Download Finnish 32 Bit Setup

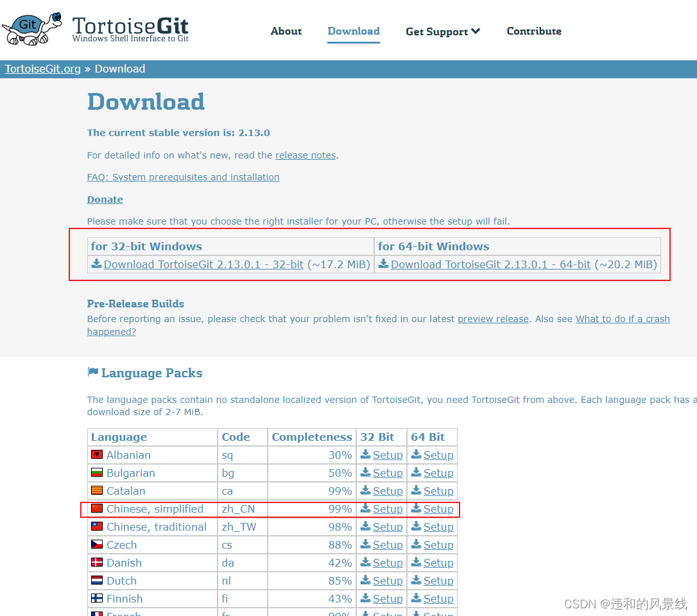click(388, 599)
